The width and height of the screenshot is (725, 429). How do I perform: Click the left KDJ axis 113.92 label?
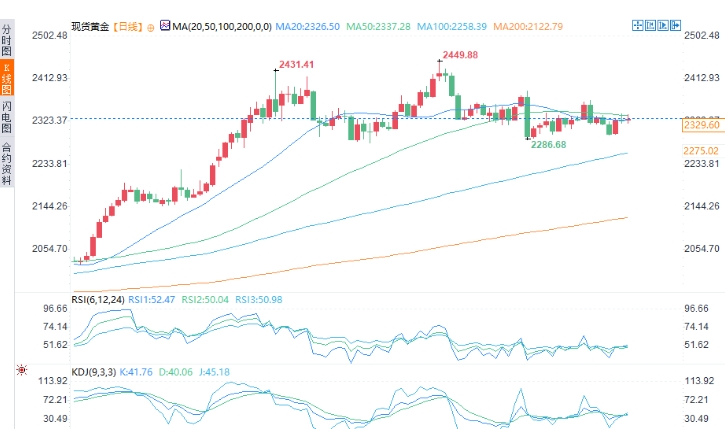pos(53,381)
